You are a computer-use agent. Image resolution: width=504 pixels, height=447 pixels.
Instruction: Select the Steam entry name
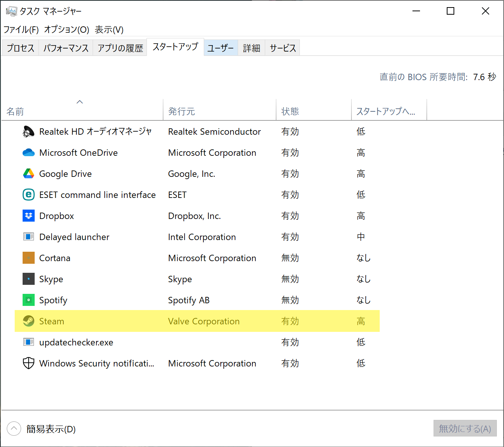(x=52, y=321)
